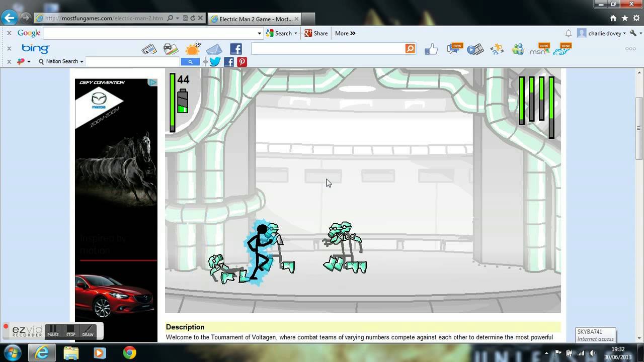
Task: Click the Google+ Share button
Action: (x=316, y=33)
